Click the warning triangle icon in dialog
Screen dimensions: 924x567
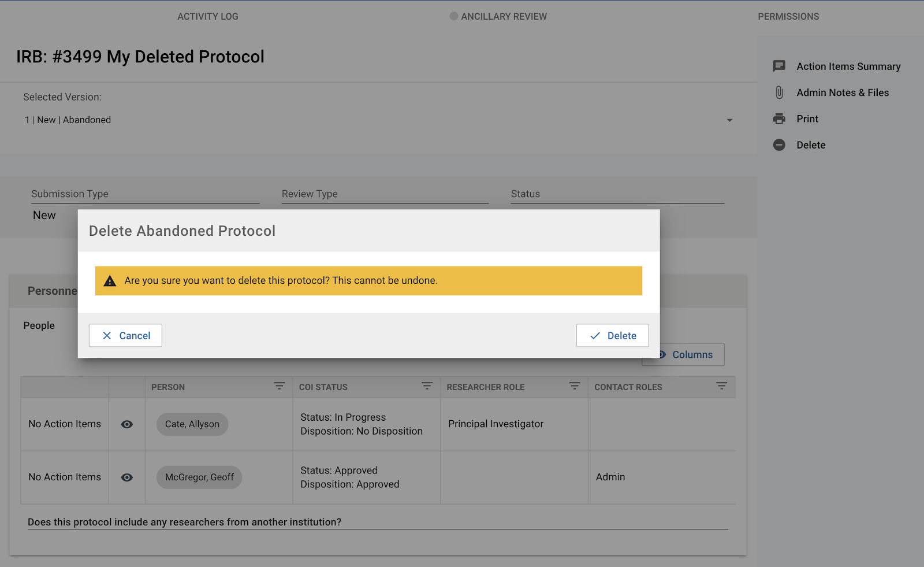coord(110,281)
